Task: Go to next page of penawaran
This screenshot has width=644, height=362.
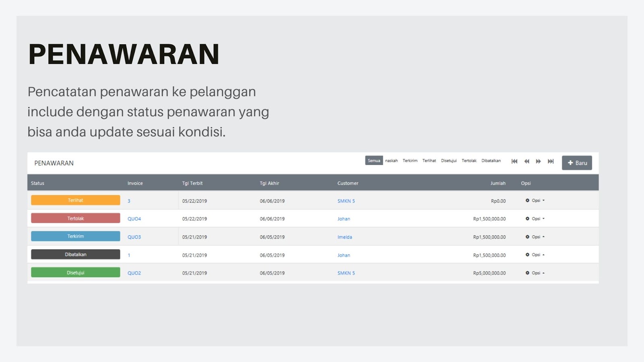Action: (x=539, y=161)
